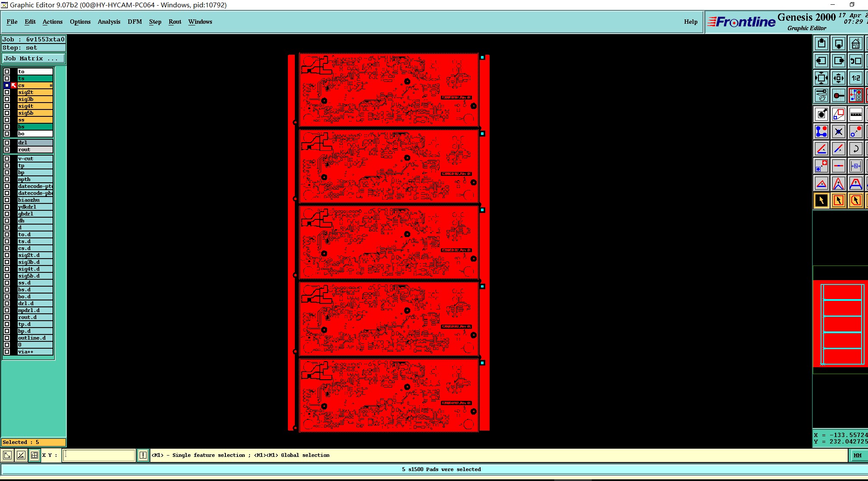Open the Analysis menu

pyautogui.click(x=109, y=22)
